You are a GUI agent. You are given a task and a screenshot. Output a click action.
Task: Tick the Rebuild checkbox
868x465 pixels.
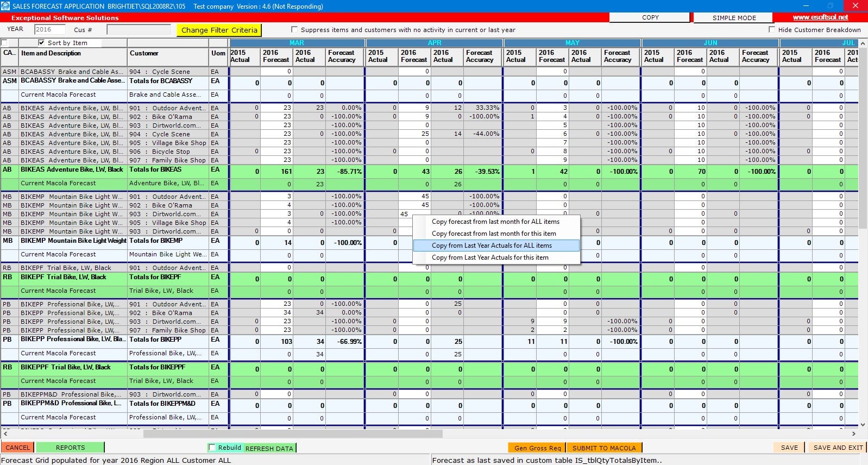212,448
